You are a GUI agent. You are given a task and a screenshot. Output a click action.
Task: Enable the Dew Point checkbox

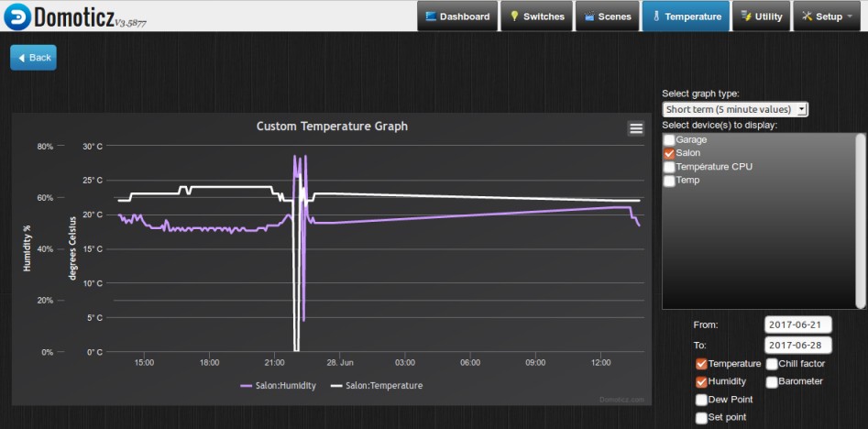click(701, 400)
